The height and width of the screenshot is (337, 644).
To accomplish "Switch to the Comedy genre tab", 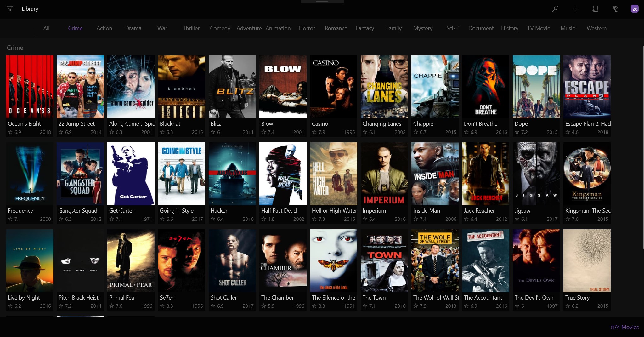I will [220, 28].
